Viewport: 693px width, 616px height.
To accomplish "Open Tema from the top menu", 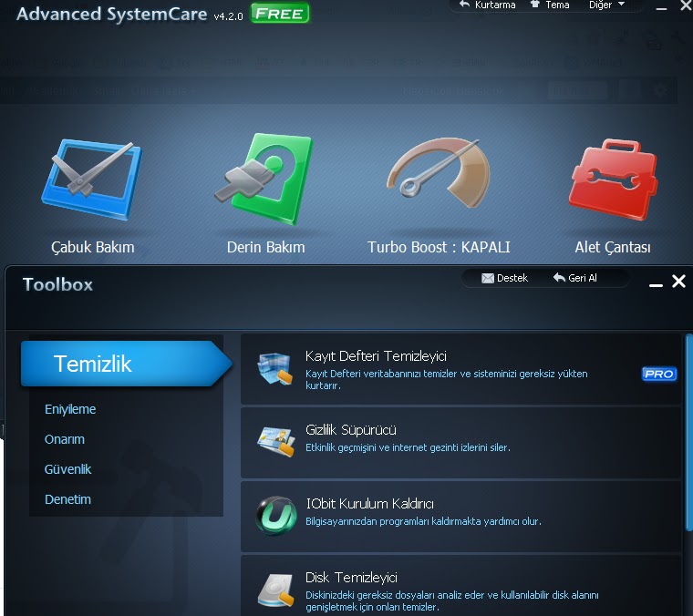I will click(550, 5).
